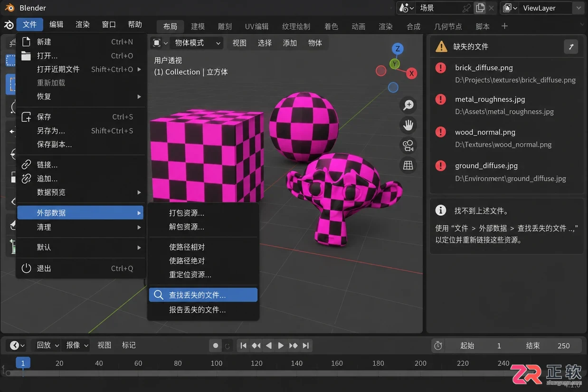
Task: Click the current frame 1 playhead marker
Action: click(23, 363)
